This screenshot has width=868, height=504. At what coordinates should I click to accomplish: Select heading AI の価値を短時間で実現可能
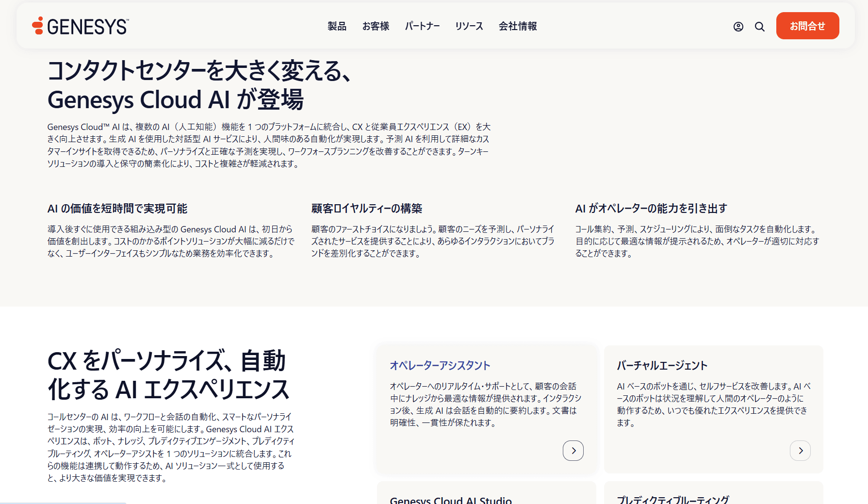[x=117, y=209]
